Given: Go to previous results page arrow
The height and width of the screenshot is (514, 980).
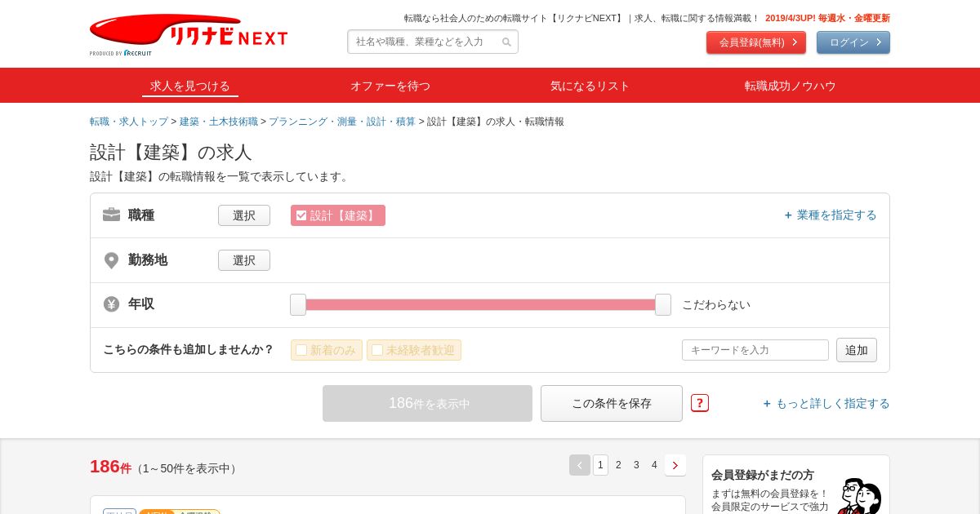Looking at the screenshot, I should (580, 465).
